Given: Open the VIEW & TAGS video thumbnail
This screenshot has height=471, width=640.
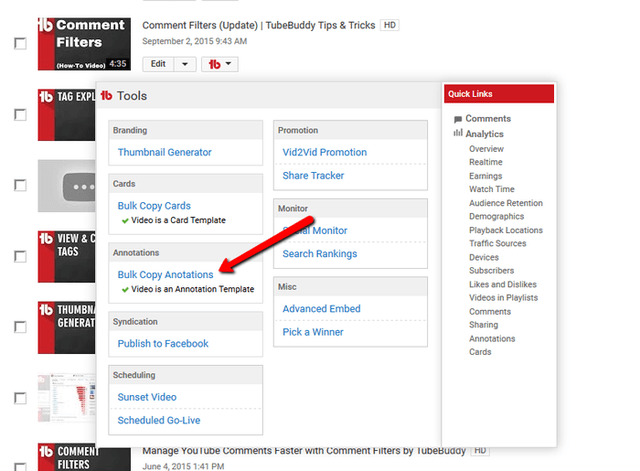Looking at the screenshot, I should pos(67,257).
